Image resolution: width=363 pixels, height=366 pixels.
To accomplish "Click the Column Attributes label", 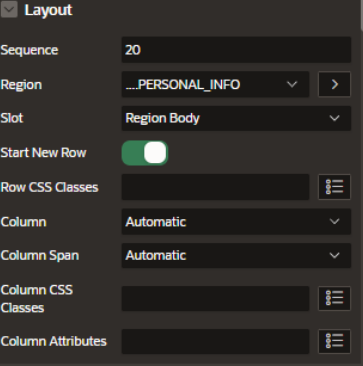I will pyautogui.click(x=54, y=341).
